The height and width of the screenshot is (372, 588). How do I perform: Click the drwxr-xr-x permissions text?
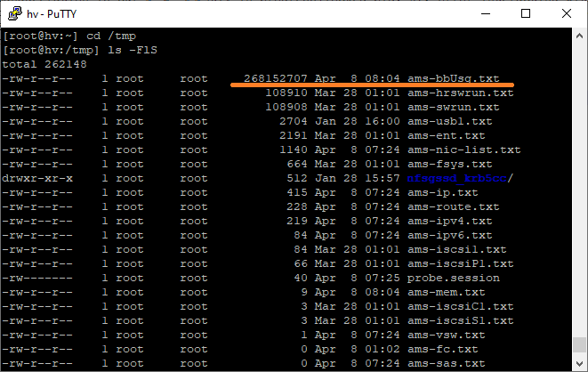pyautogui.click(x=37, y=178)
